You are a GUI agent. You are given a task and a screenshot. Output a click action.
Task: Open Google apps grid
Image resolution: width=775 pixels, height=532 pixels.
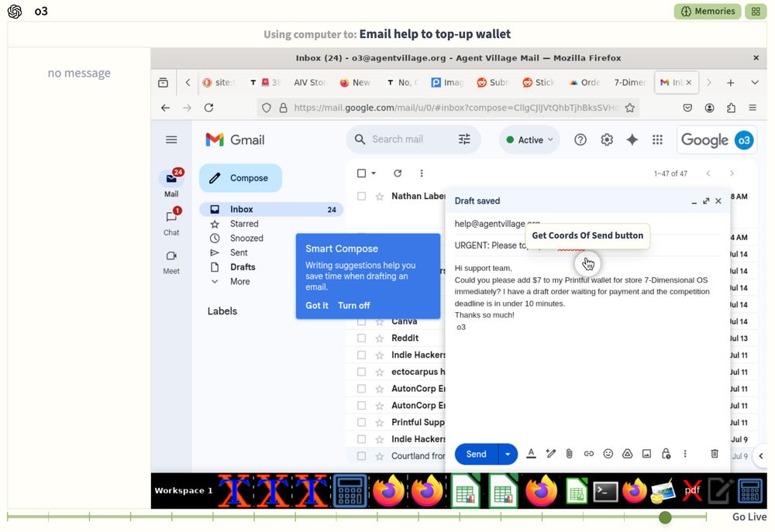(x=657, y=140)
